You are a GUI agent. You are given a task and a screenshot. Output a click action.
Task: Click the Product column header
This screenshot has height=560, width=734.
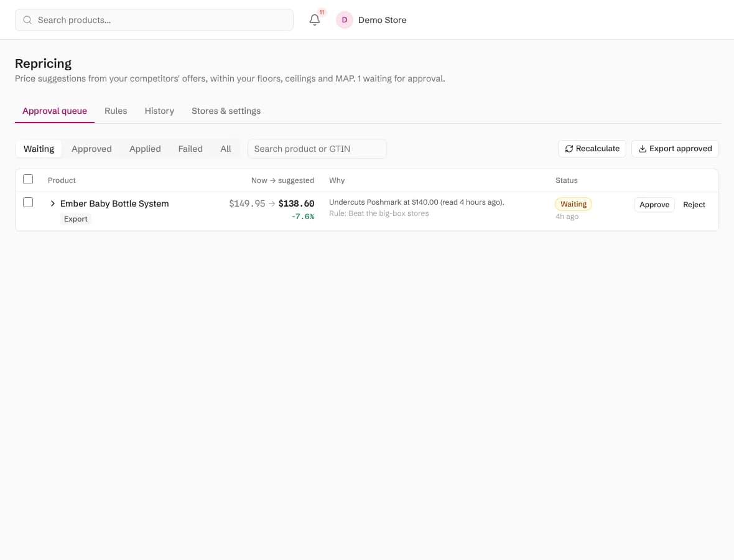click(x=62, y=180)
